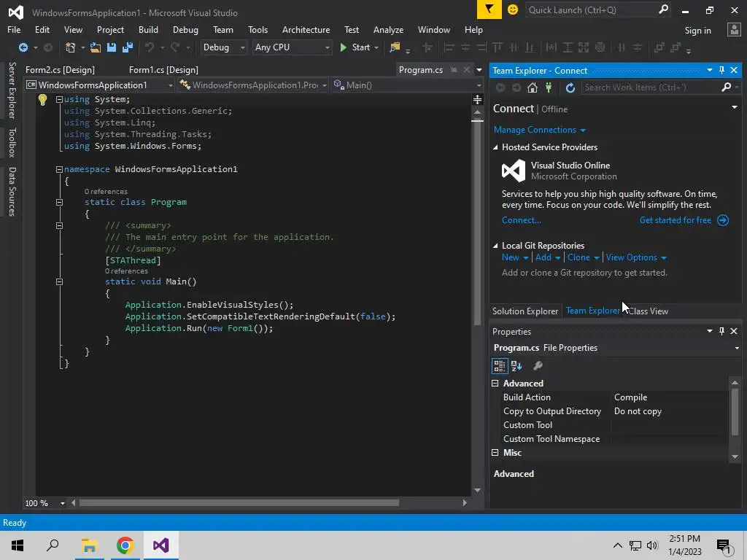Screen dimensions: 747x560
Task: Click the Property Pages wrench icon
Action: (538, 366)
